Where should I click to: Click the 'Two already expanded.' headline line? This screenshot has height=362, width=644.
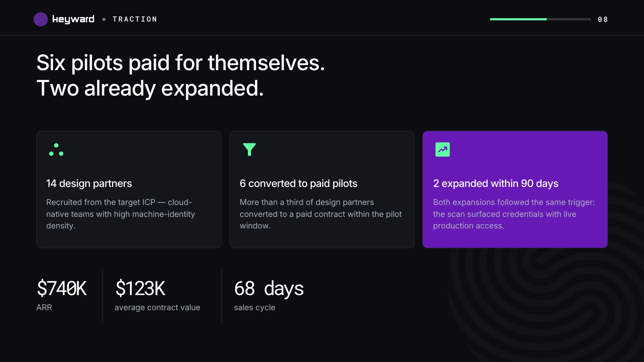tap(150, 88)
